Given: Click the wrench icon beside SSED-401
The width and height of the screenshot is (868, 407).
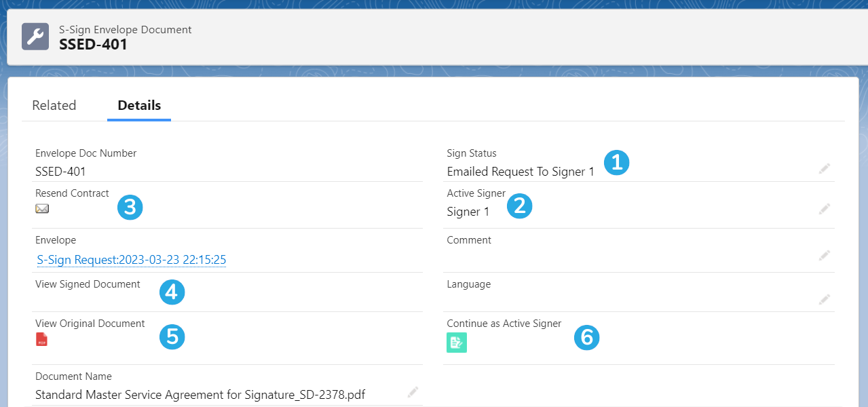Looking at the screenshot, I should [35, 37].
